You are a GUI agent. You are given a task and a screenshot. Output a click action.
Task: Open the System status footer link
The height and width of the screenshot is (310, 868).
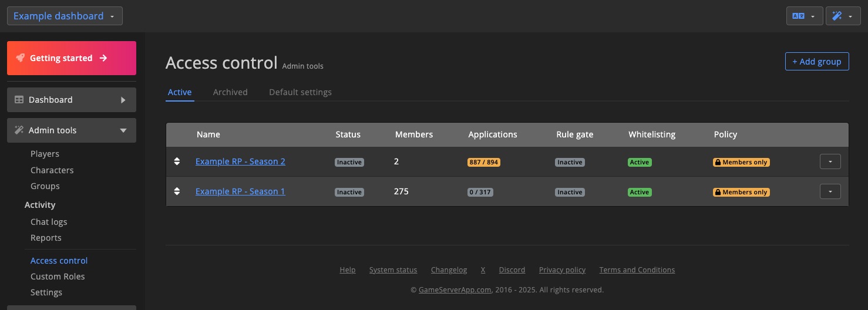click(x=393, y=270)
